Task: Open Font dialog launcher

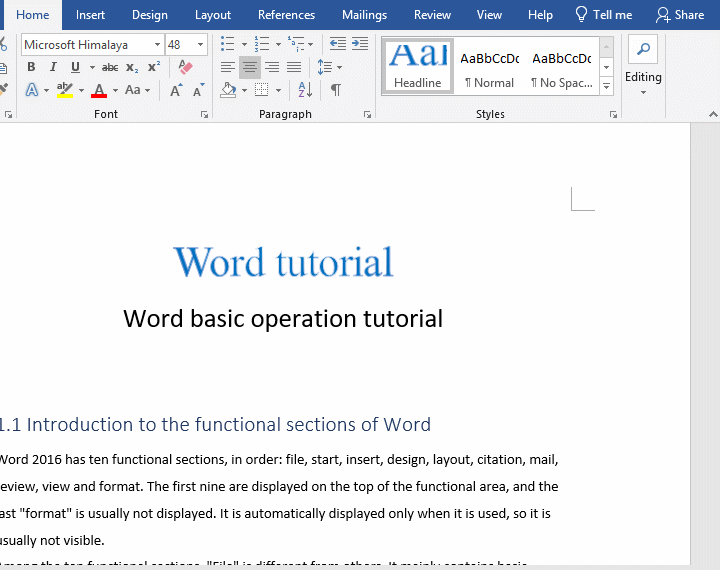Action: click(x=204, y=115)
